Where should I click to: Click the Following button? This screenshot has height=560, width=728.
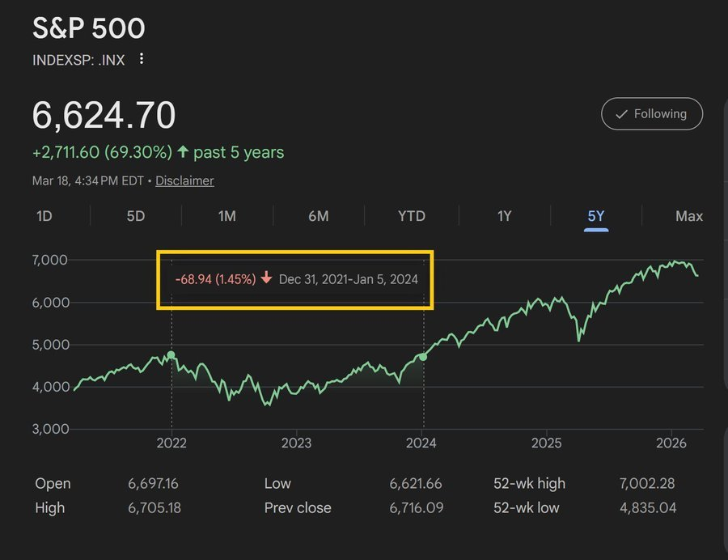(x=651, y=114)
